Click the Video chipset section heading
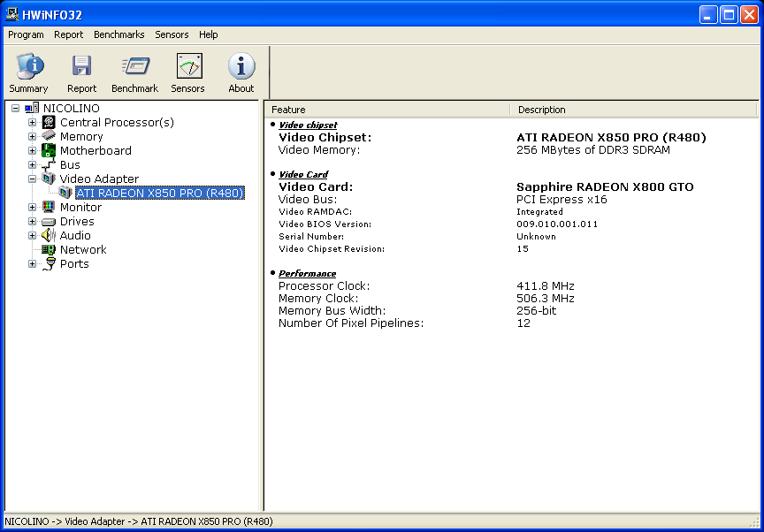764x532 pixels. pos(308,125)
